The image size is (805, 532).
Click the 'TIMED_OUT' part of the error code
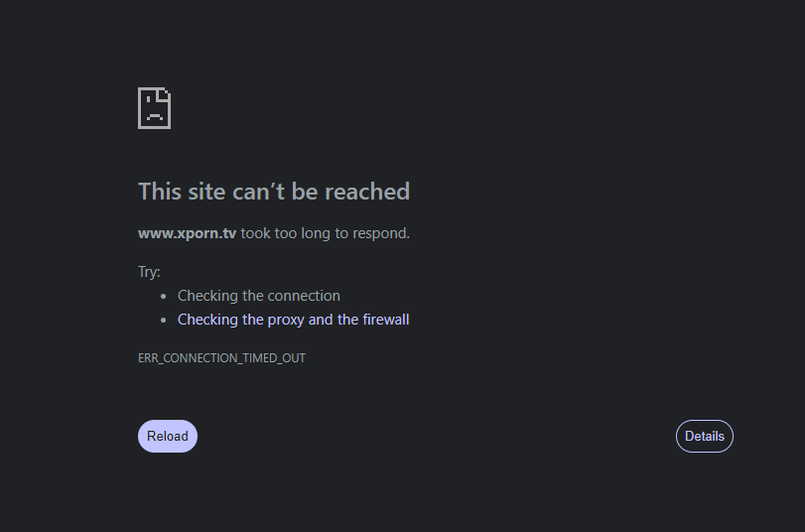[x=274, y=358]
